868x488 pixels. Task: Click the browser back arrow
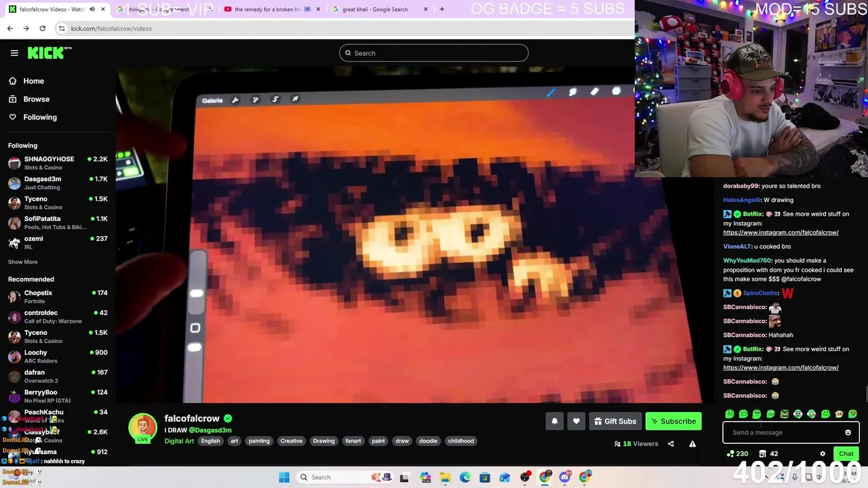pyautogui.click(x=9, y=28)
